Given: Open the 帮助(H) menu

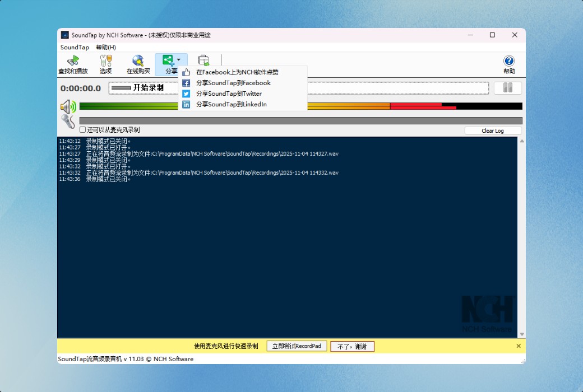Looking at the screenshot, I should click(104, 47).
